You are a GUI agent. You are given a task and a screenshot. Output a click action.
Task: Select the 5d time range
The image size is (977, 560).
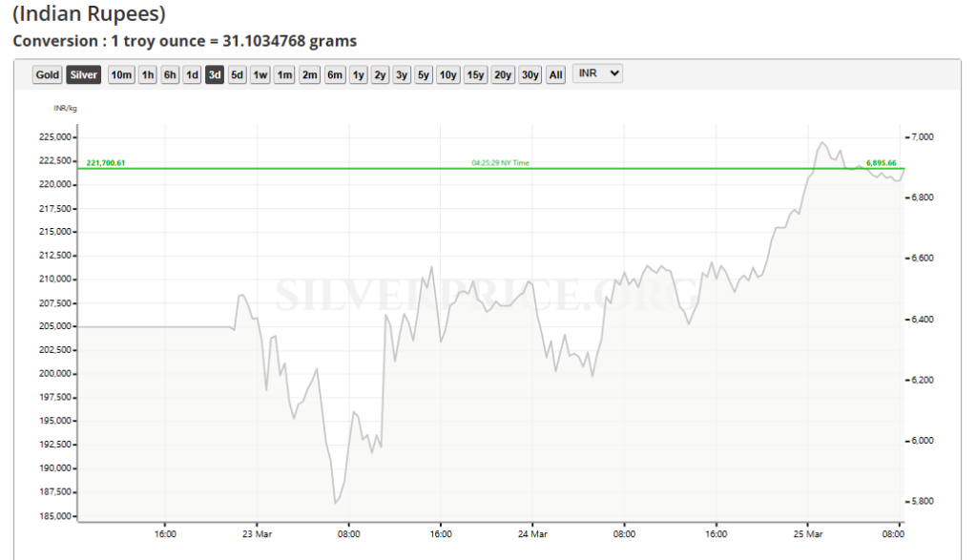tap(236, 74)
